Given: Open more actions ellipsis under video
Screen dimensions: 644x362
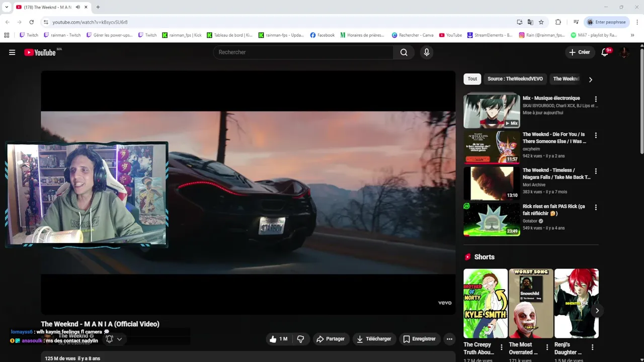Looking at the screenshot, I should [x=449, y=339].
